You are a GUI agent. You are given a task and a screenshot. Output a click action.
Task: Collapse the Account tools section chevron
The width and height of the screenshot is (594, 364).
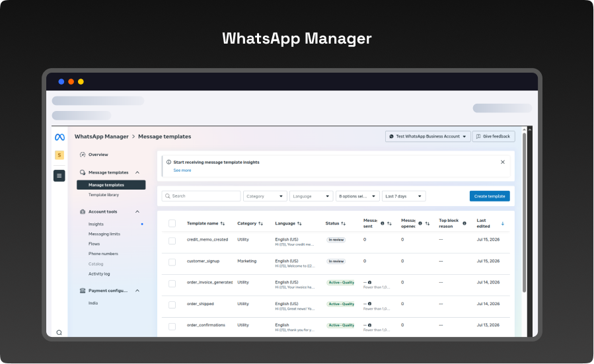pyautogui.click(x=137, y=212)
